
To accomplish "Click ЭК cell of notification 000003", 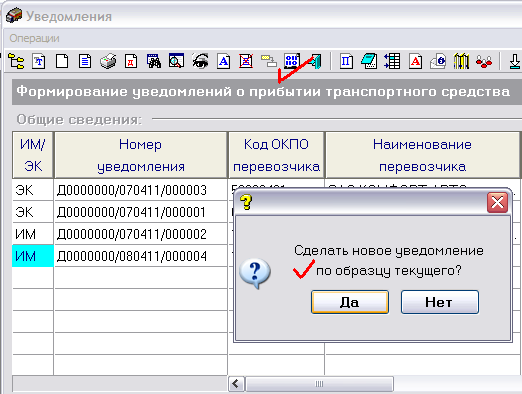I will click(x=33, y=190).
